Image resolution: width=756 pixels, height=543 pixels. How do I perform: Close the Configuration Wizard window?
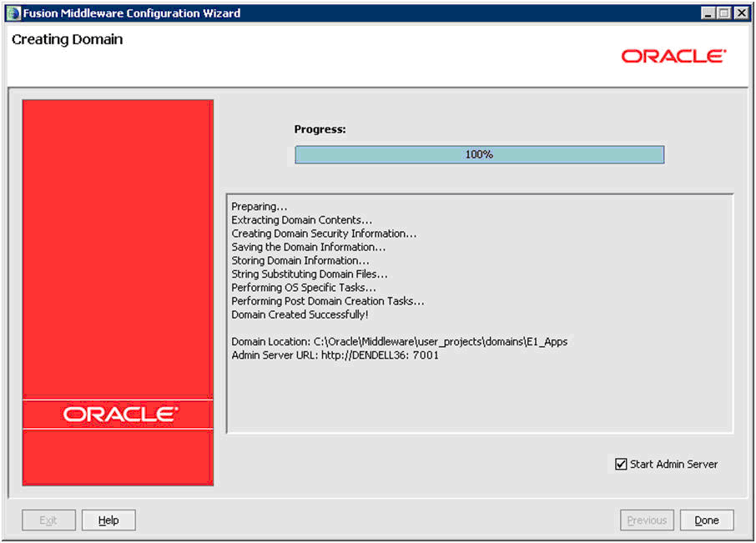pyautogui.click(x=742, y=13)
